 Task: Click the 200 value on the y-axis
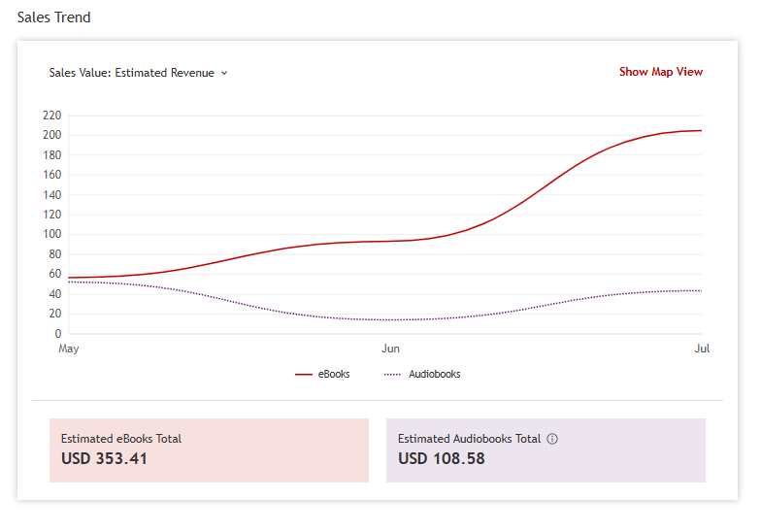coord(52,135)
